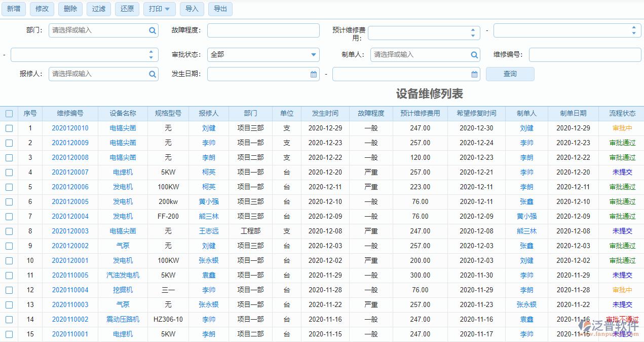Open the second 发生日期 calendar icon

click(x=474, y=74)
